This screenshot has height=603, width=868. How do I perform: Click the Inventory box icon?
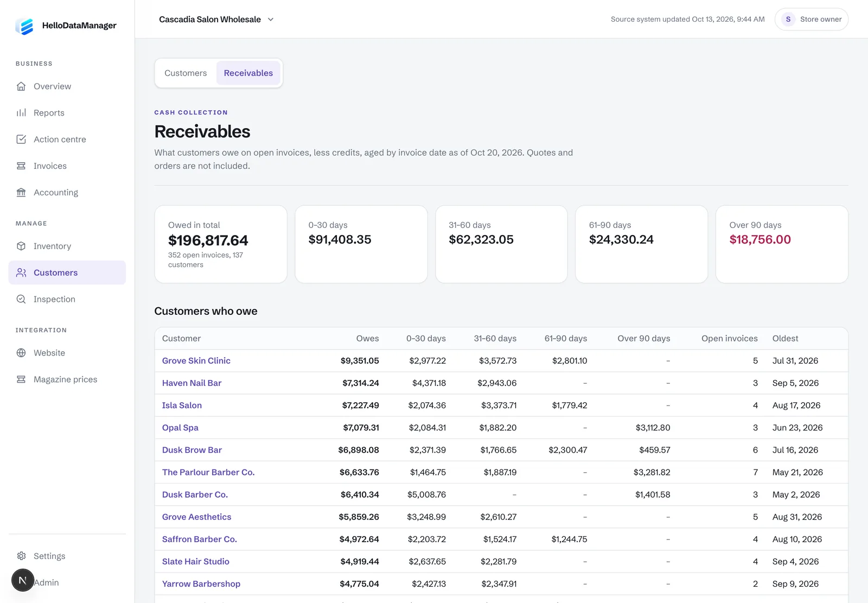[21, 246]
